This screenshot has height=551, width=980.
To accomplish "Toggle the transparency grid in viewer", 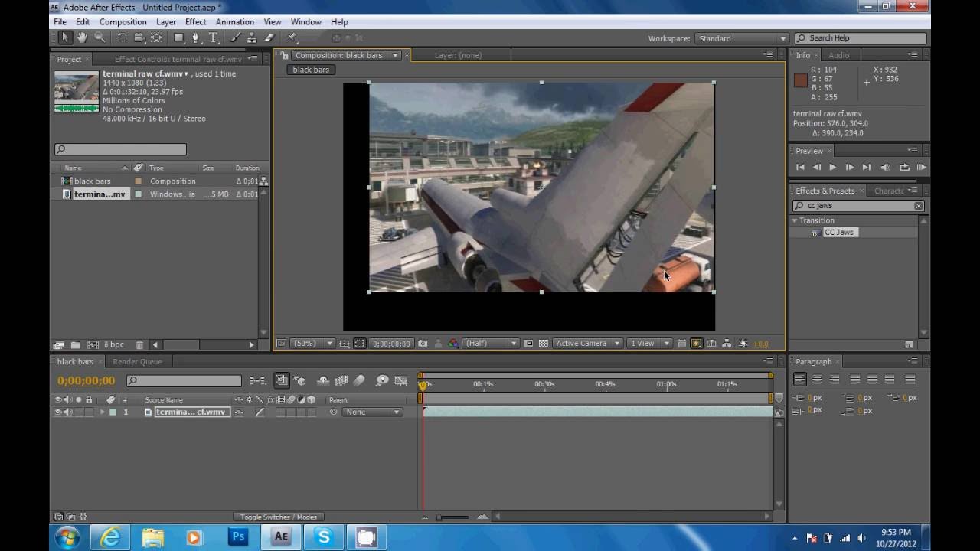I will point(544,344).
